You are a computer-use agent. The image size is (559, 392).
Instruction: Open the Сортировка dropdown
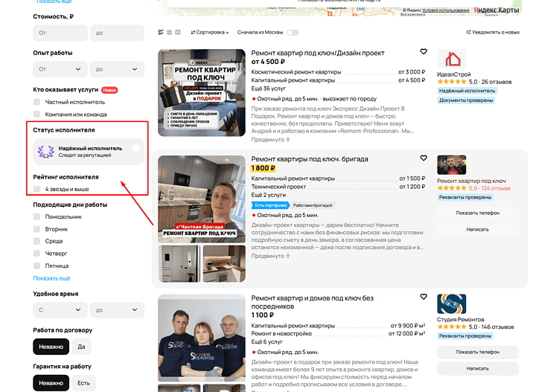pos(210,33)
